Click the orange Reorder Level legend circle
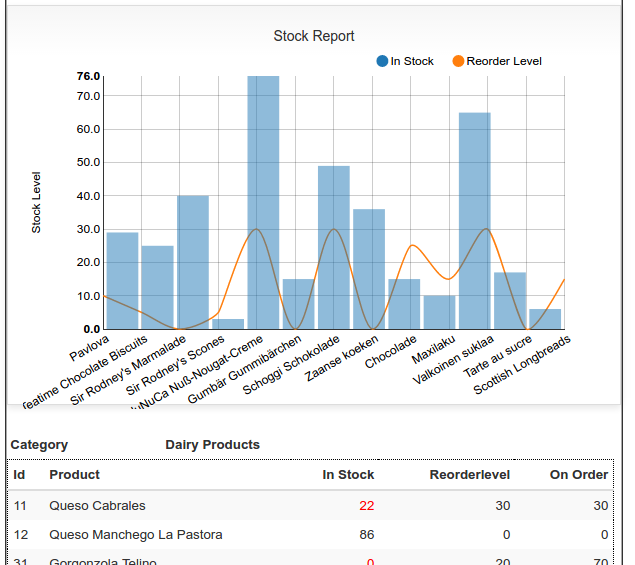Image resolution: width=635 pixels, height=565 pixels. tap(458, 61)
